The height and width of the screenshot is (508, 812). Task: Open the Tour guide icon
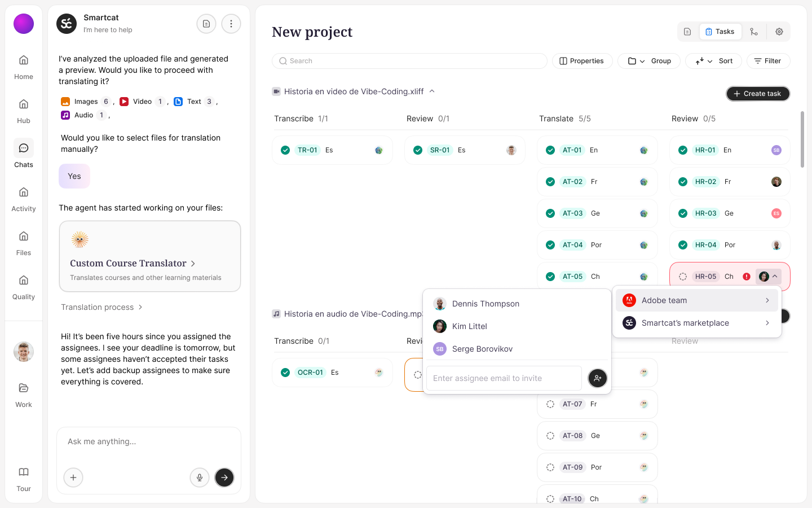[x=24, y=478]
